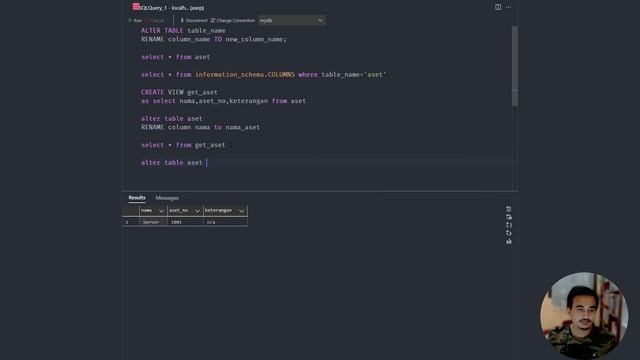Disconnect from the server
640x360 pixels.
tap(194, 20)
